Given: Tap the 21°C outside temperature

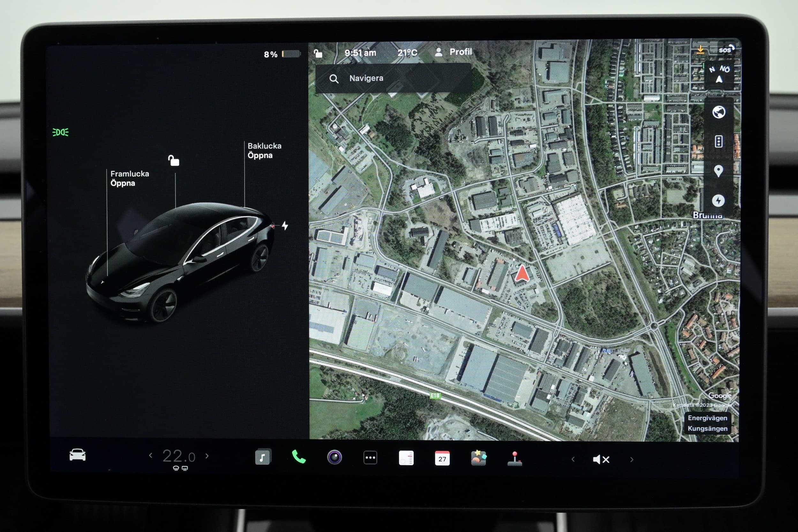Looking at the screenshot, I should pos(407,53).
